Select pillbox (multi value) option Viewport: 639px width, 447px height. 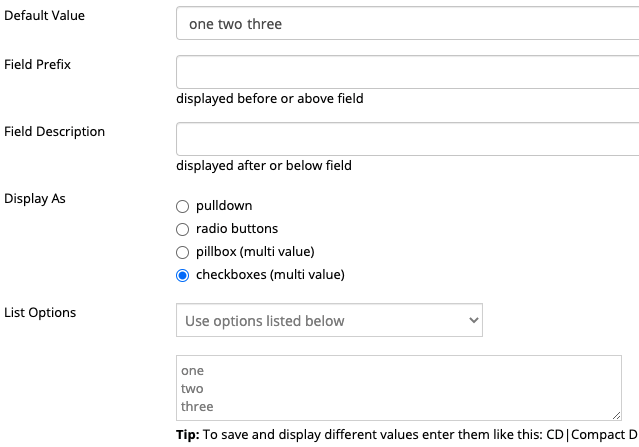tap(182, 252)
